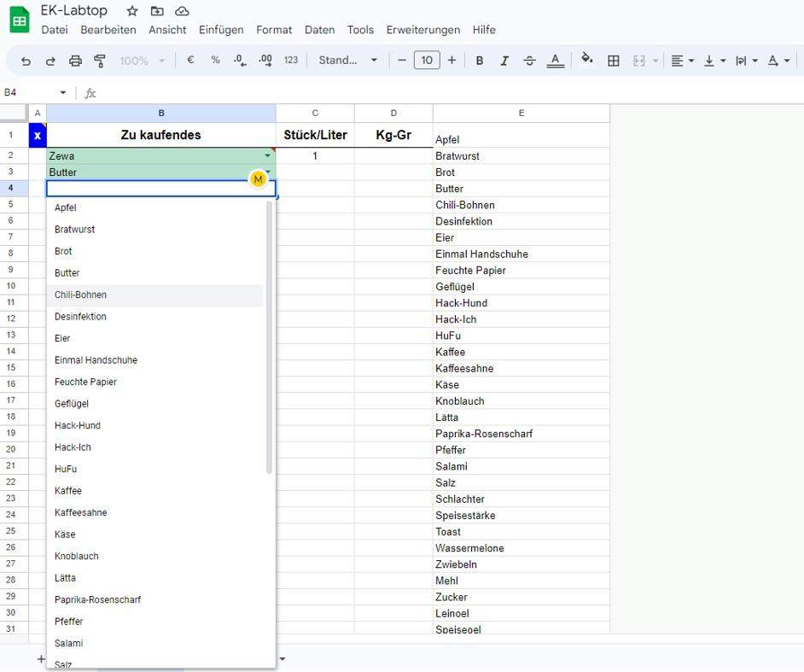Screen dimensions: 804x672
Task: Select the Paint format roller tool
Action: [100, 61]
